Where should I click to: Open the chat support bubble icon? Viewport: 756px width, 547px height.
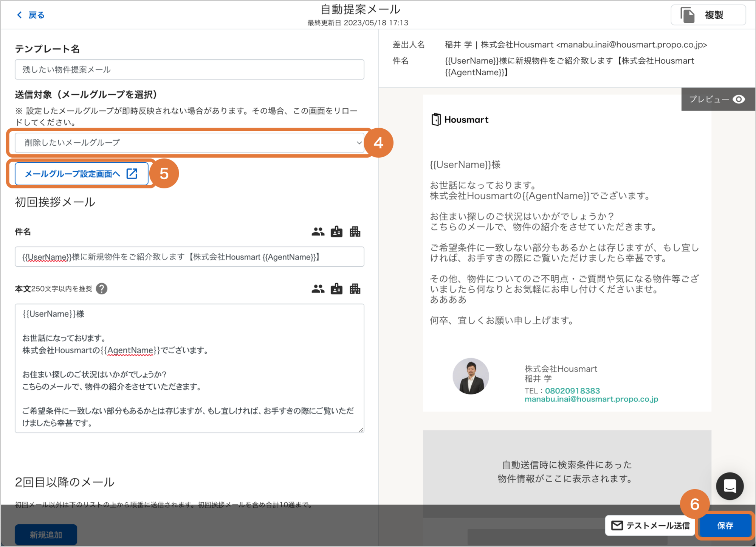point(730,486)
